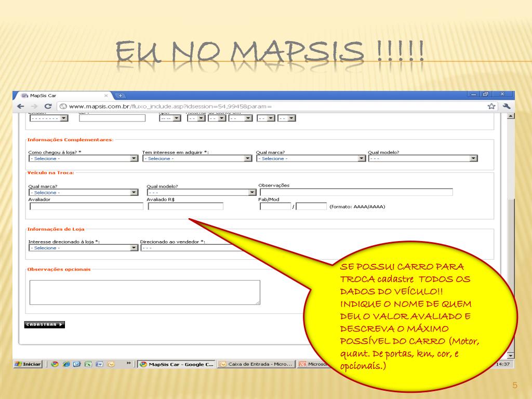Open Chrome wrench settings menu
The image size is (532, 399).
click(x=507, y=106)
